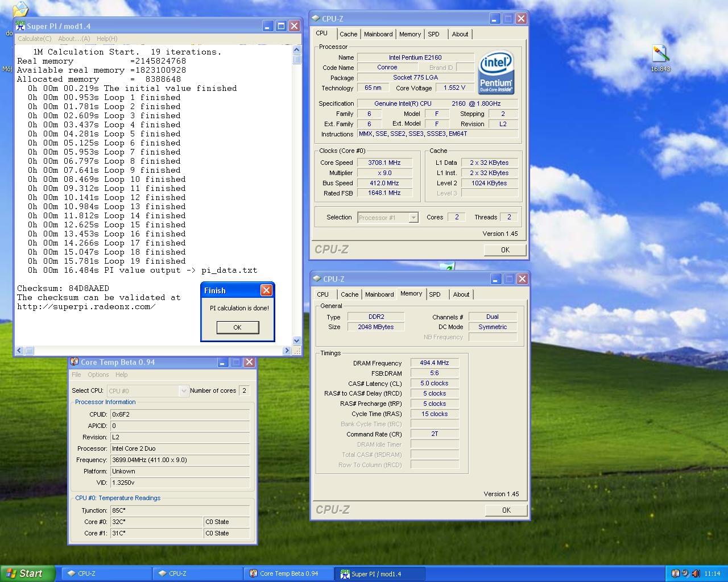Click Super PI horizontal scrollbar right arrow
The width and height of the screenshot is (728, 582).
[x=286, y=351]
